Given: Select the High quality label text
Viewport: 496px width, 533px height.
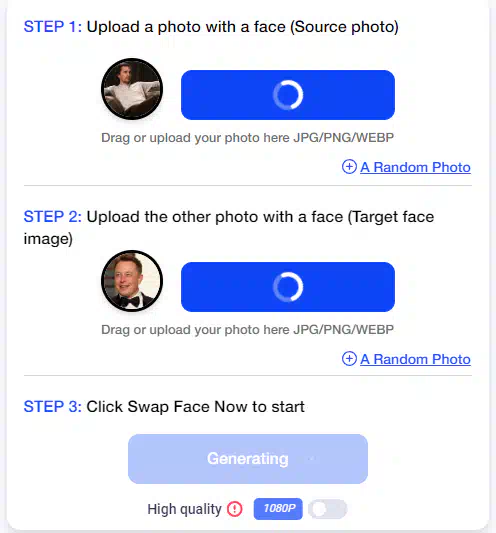Looking at the screenshot, I should coord(184,509).
